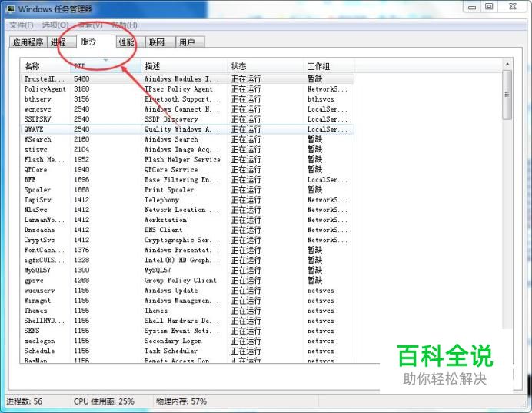
Task: Select the FontCach... service row
Action: pyautogui.click(x=187, y=250)
